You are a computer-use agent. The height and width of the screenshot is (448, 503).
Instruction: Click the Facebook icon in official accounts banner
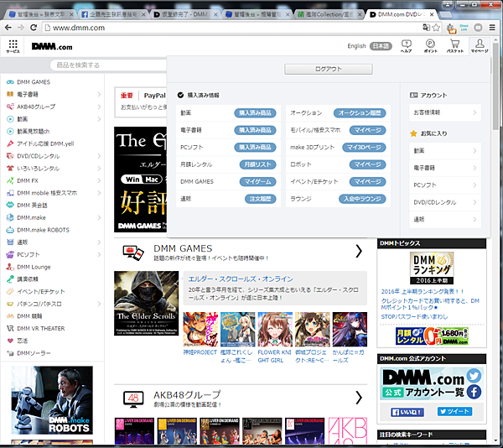pos(474,392)
